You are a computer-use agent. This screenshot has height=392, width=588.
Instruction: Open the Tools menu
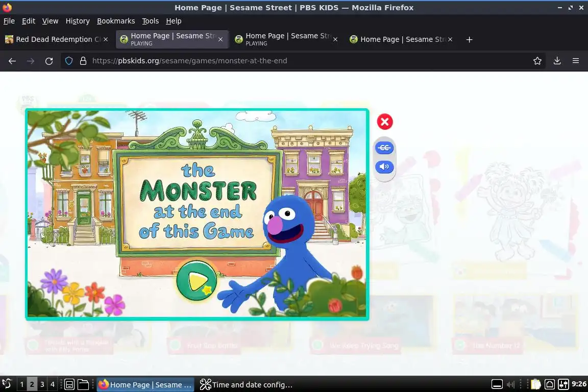pos(151,21)
